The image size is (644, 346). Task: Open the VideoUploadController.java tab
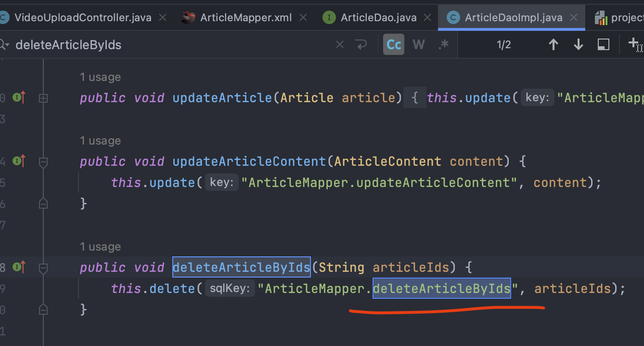(x=83, y=18)
